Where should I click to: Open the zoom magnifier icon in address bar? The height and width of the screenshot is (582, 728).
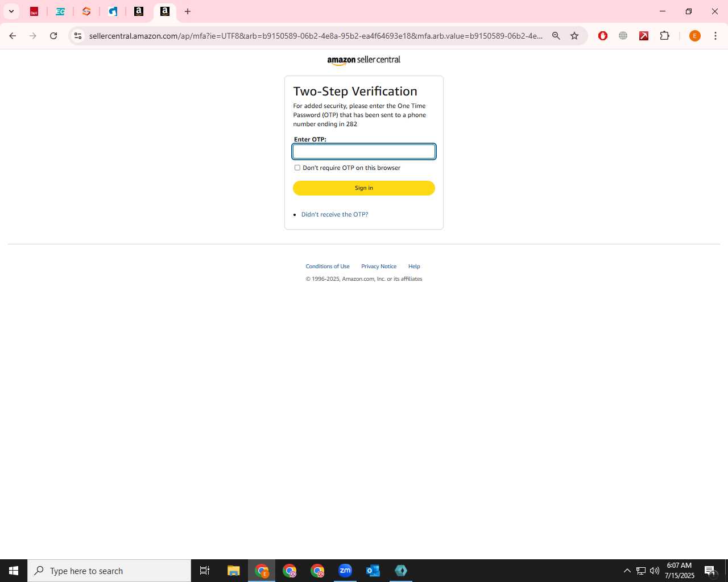pos(556,36)
